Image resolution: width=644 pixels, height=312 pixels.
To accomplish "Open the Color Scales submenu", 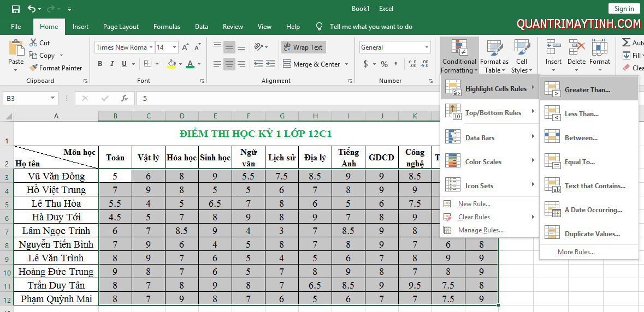I will tap(489, 161).
